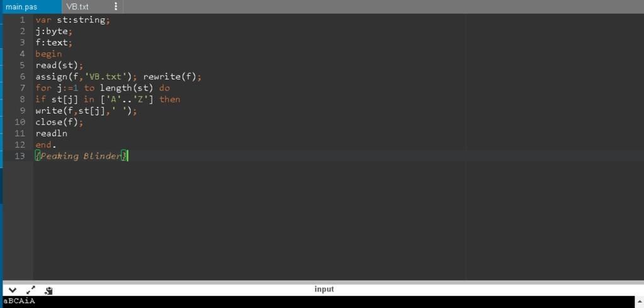Click 'rewrite(f);' in the code

pyautogui.click(x=172, y=76)
